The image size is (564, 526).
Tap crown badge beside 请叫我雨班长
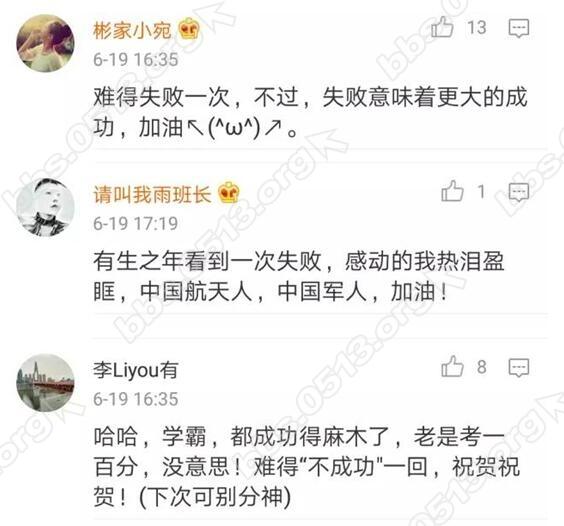[229, 192]
